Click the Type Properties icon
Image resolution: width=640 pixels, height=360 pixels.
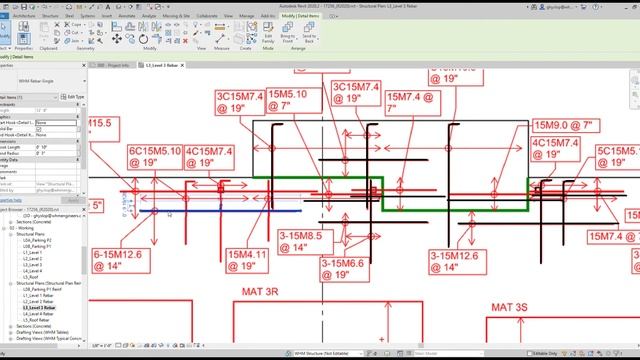click(x=23, y=27)
